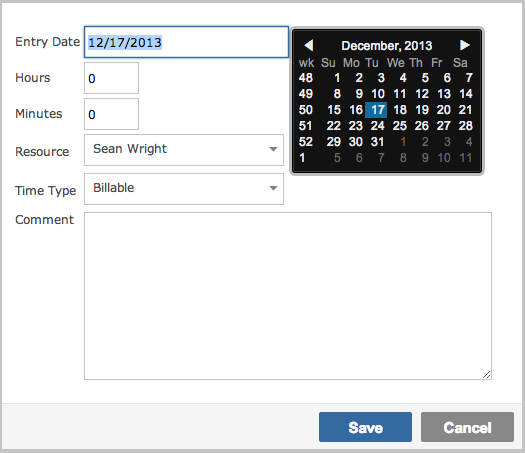Viewport: 525px width, 453px height.
Task: Select December 22 in the calendar
Action: coord(333,126)
